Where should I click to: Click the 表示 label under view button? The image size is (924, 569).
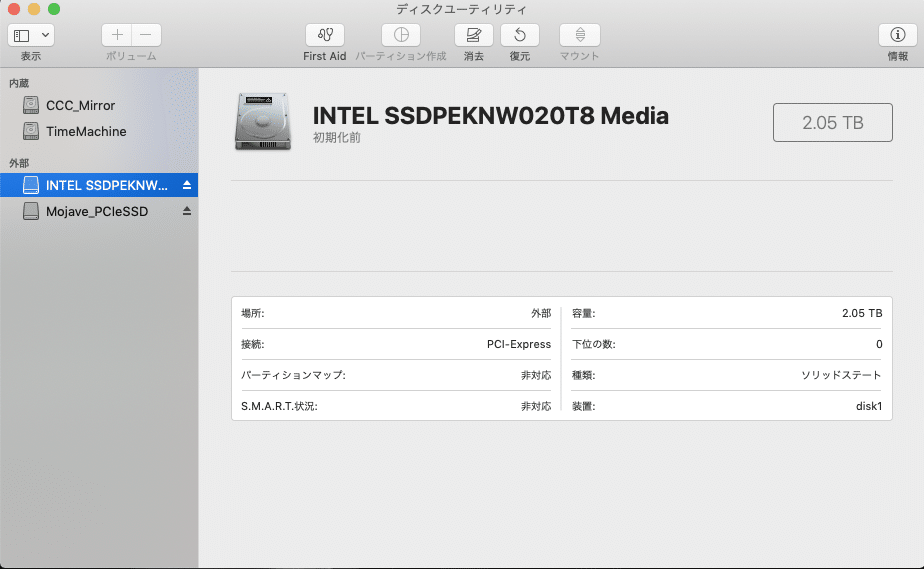click(31, 56)
